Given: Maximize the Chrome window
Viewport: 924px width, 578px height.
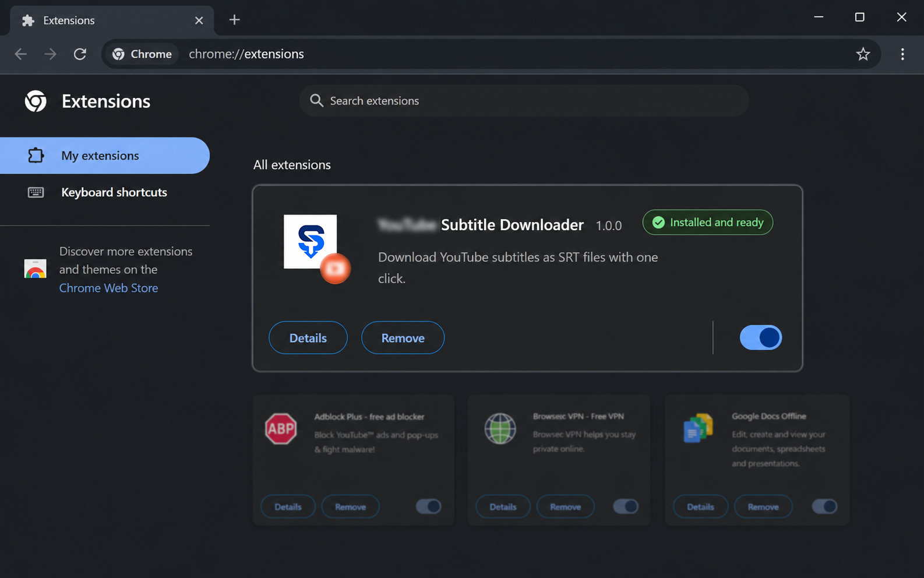Looking at the screenshot, I should (859, 17).
